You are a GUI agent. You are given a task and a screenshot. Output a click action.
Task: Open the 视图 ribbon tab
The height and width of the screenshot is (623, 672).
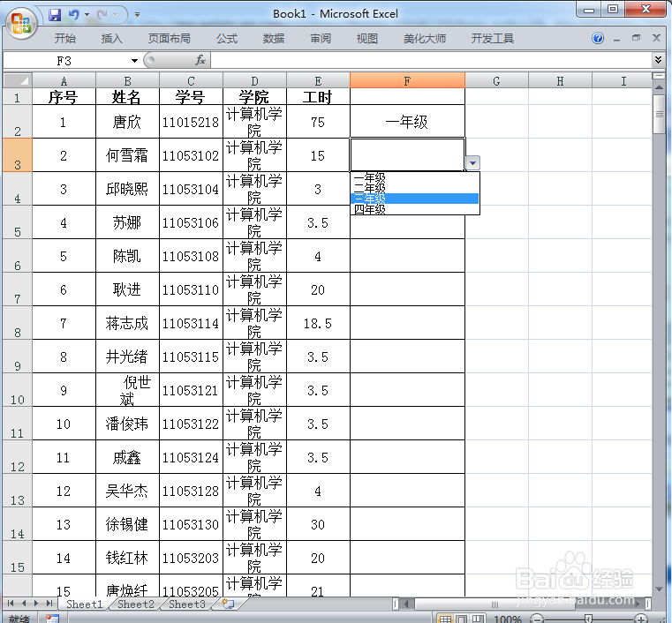(367, 39)
